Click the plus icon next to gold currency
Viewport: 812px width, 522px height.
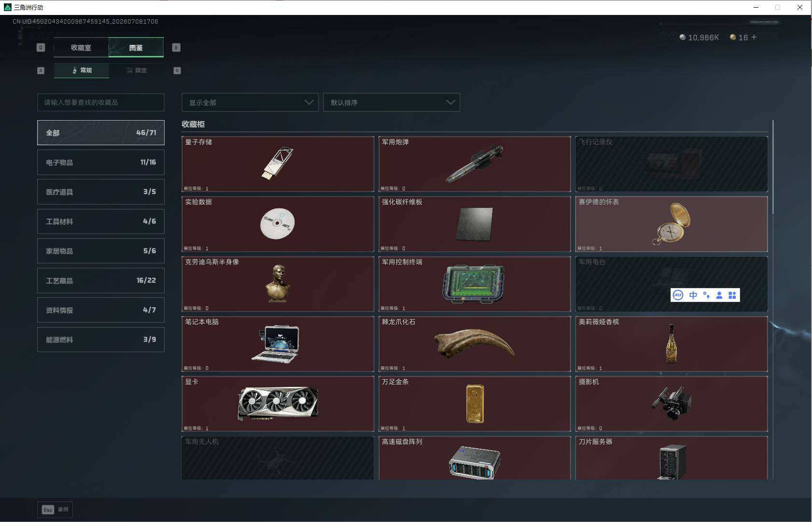tap(754, 37)
